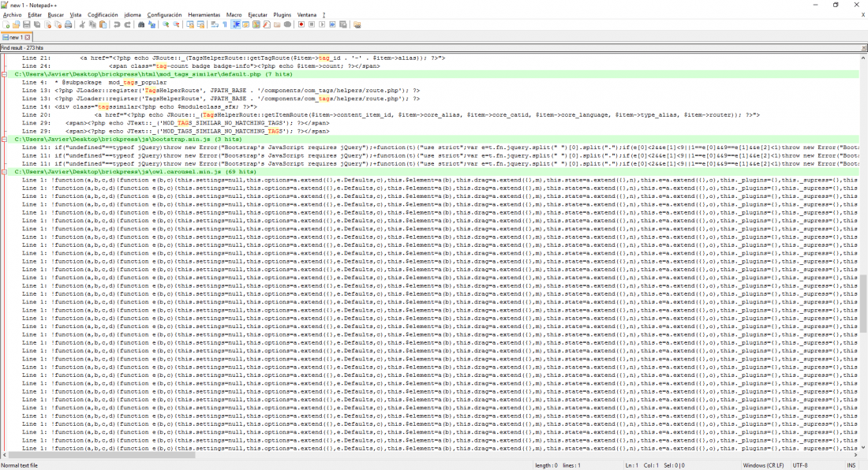
Task: Cut selection with the scissors icon
Action: pos(82,24)
